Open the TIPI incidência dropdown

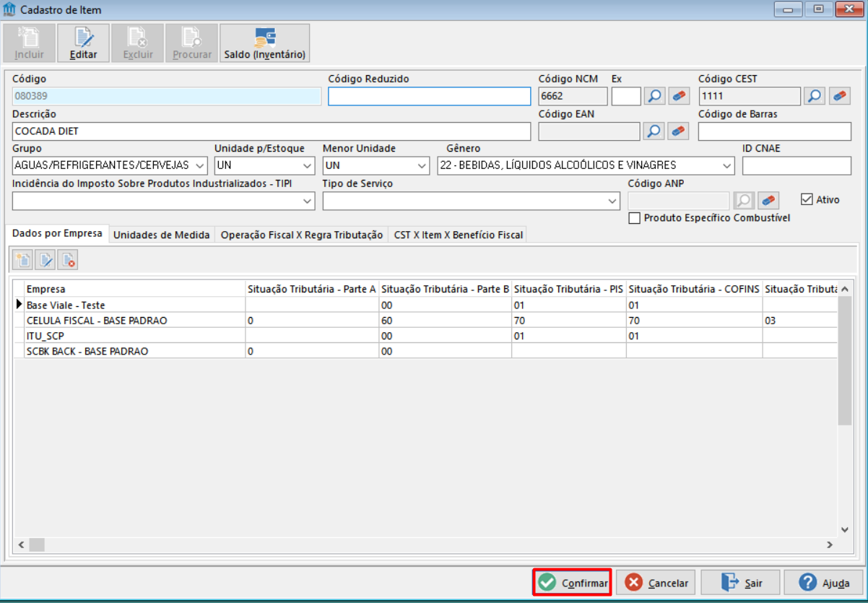click(307, 201)
